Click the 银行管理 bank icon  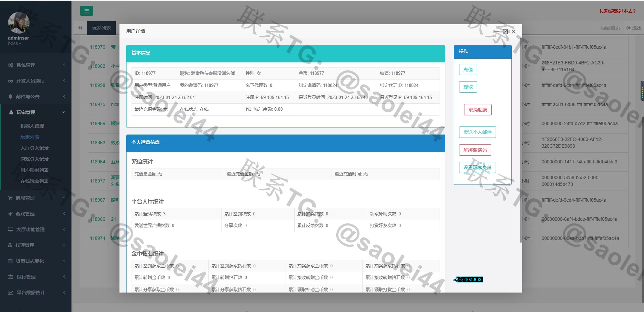point(11,277)
